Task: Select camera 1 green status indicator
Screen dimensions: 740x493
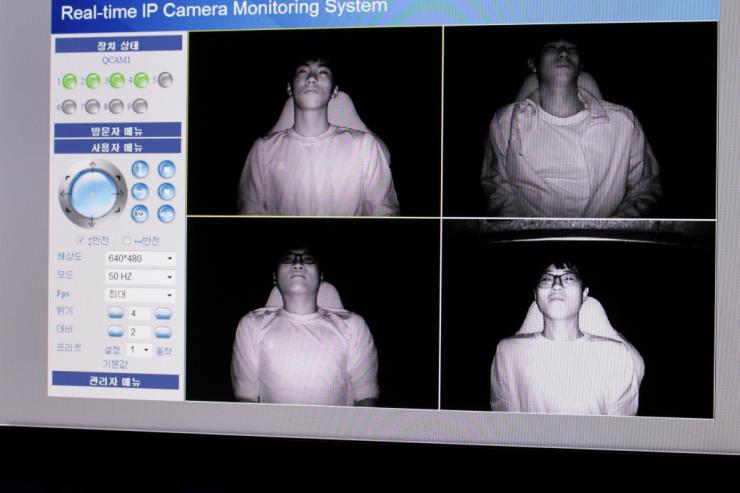Action: [70, 82]
